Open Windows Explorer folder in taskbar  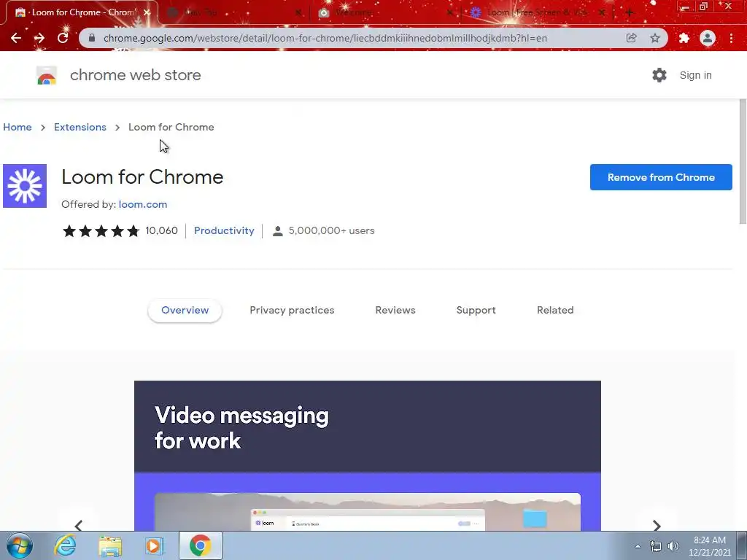coord(110,545)
